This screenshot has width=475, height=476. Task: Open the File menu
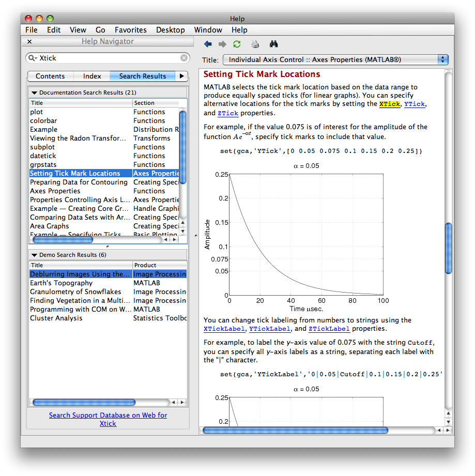[x=32, y=30]
